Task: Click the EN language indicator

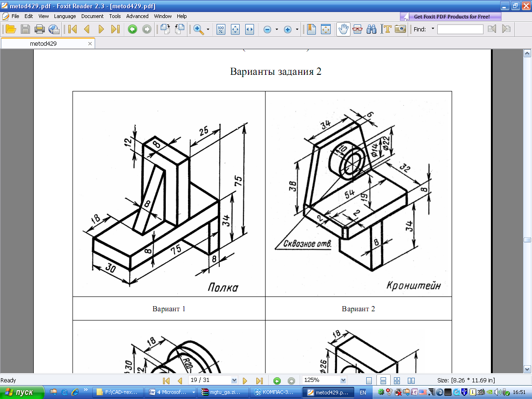Action: [x=363, y=392]
